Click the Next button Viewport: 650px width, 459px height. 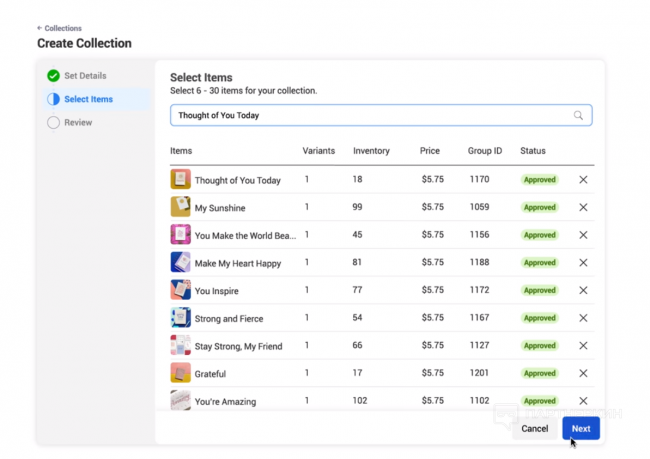[x=580, y=428]
